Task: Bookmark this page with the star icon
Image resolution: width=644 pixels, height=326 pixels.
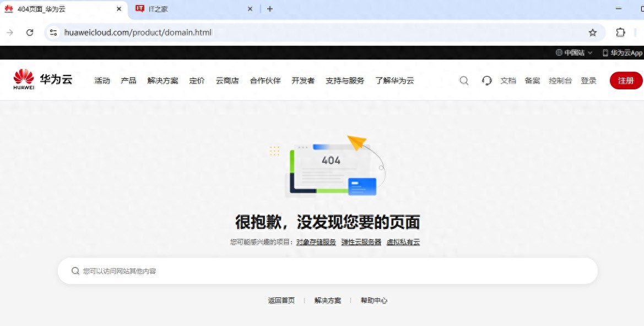Action: tap(593, 33)
